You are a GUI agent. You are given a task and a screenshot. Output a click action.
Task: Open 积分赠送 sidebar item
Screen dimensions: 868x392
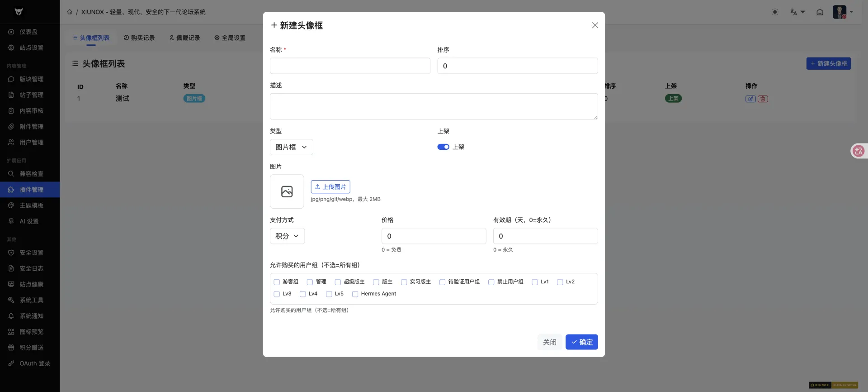pos(30,348)
